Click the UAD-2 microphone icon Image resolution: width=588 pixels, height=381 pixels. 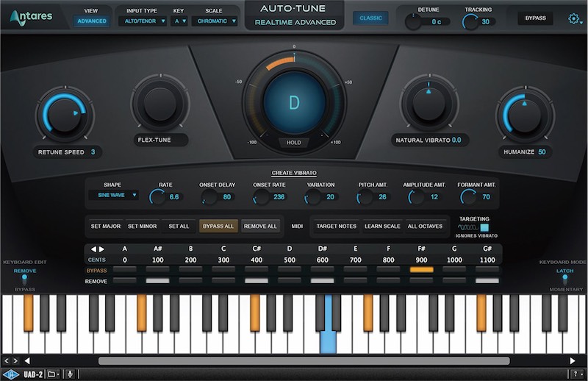70,374
